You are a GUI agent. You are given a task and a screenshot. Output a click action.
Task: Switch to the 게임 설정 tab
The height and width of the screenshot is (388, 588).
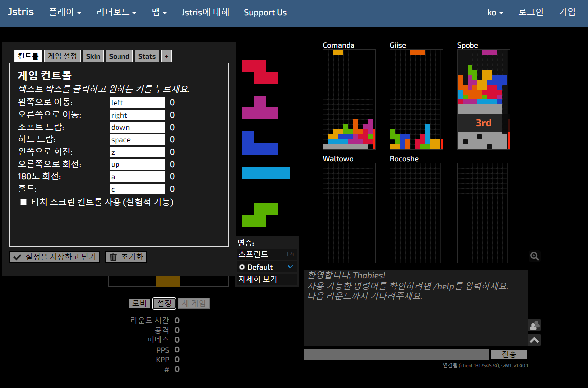62,56
